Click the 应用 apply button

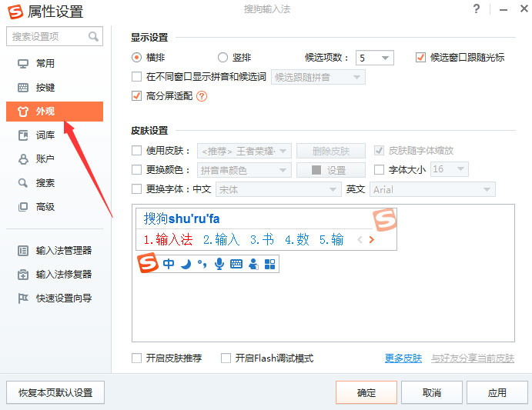click(497, 392)
